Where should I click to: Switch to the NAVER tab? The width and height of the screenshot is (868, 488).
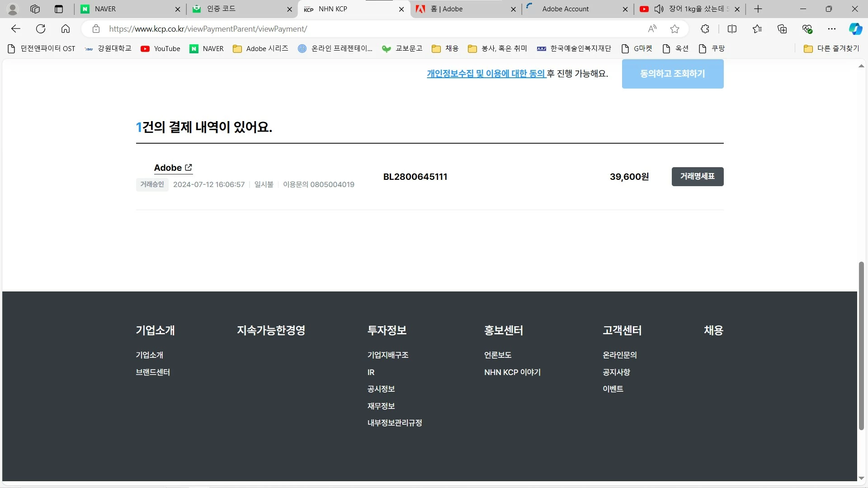[105, 9]
